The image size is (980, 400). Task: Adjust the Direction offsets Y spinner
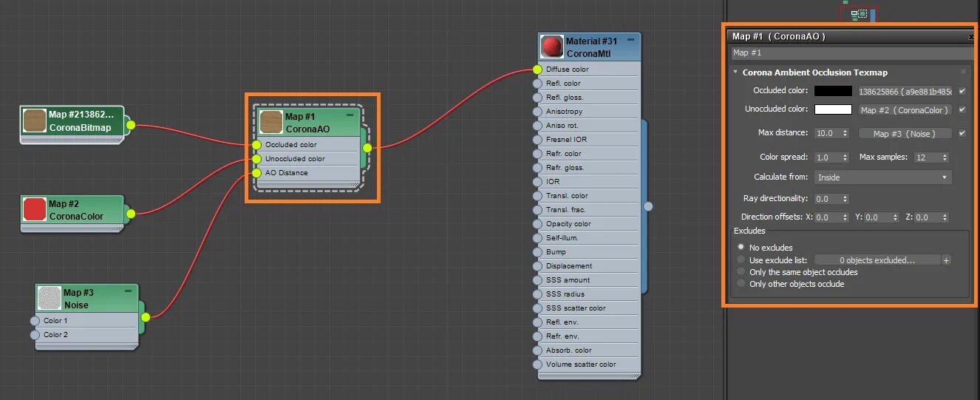click(x=894, y=217)
